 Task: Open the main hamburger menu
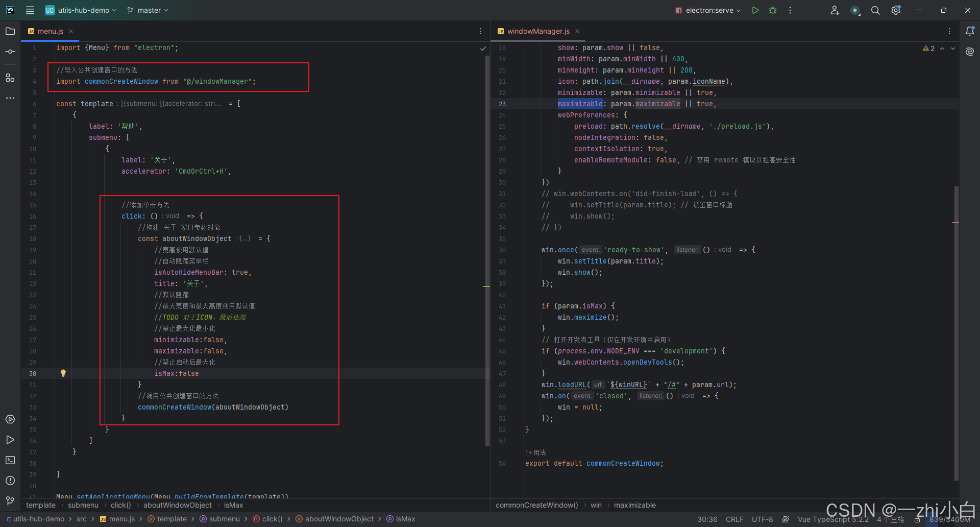pos(30,10)
